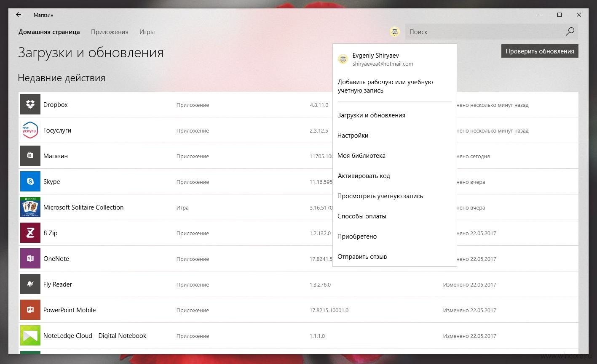597x364 pixels.
Task: Click Microsoft Solitaire Collection name
Action: pyautogui.click(x=83, y=207)
